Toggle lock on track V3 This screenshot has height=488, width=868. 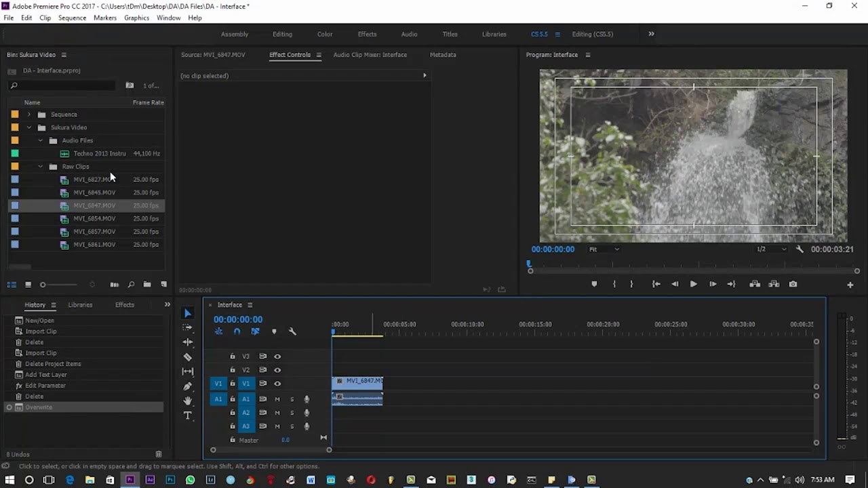[x=233, y=357]
